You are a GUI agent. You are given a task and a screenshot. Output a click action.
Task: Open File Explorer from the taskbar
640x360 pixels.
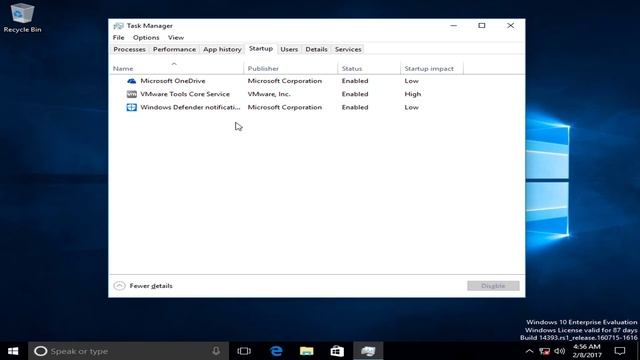click(307, 351)
